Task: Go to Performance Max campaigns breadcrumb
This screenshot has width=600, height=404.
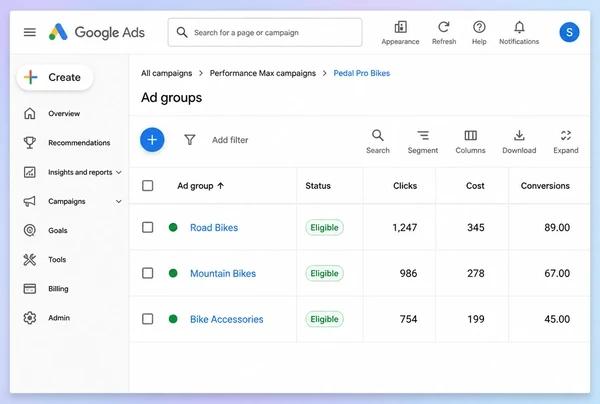Action: 263,73
